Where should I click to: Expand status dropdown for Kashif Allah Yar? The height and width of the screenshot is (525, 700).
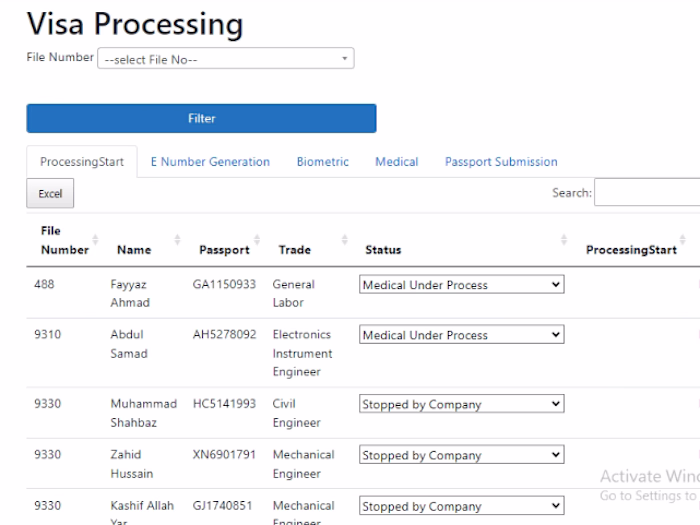461,506
